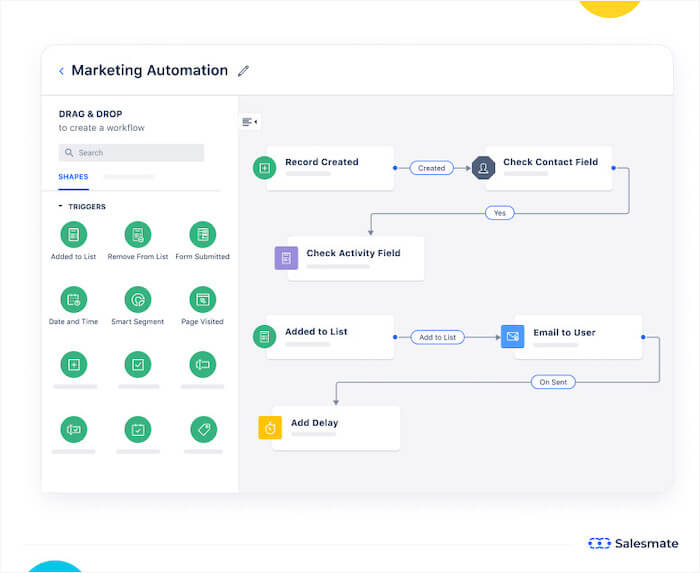This screenshot has width=700, height=573.
Task: Click the blue Email to User icon
Action: click(512, 336)
